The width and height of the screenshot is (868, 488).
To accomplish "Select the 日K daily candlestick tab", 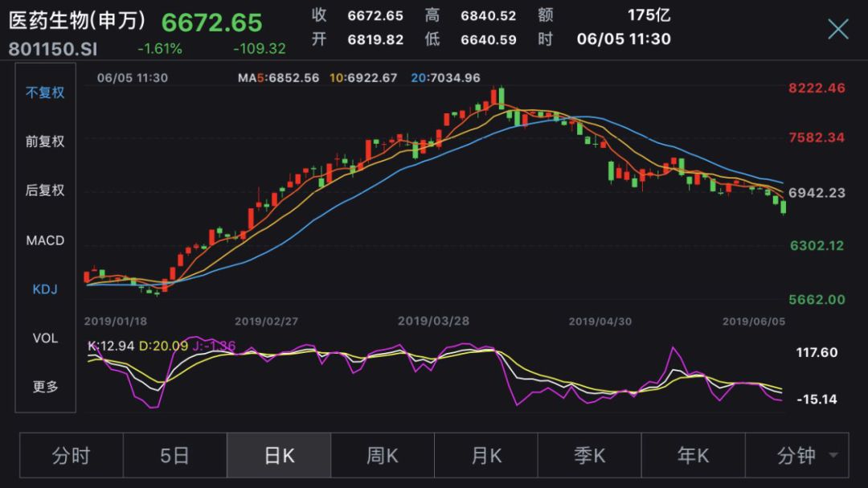I will click(x=279, y=456).
